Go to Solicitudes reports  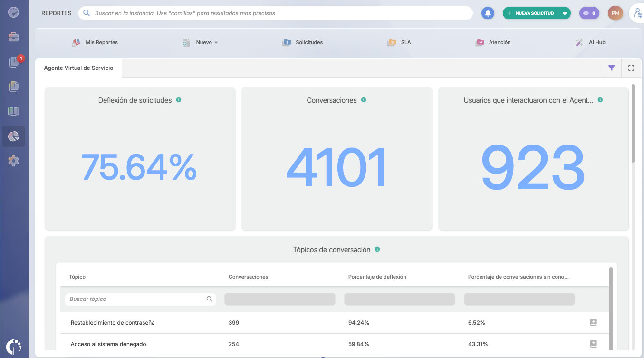302,42
